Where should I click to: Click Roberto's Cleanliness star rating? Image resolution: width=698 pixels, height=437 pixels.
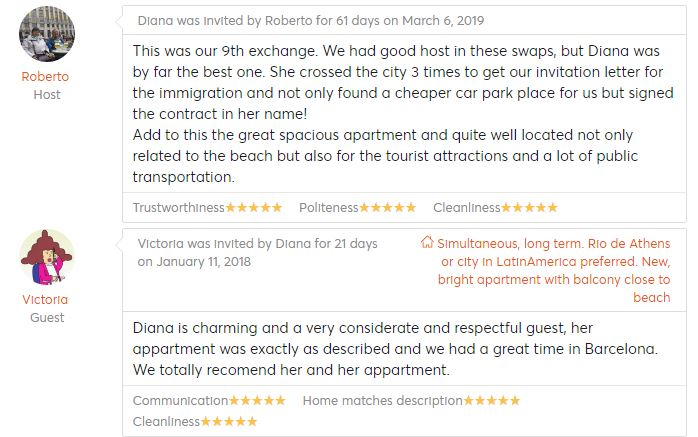529,208
